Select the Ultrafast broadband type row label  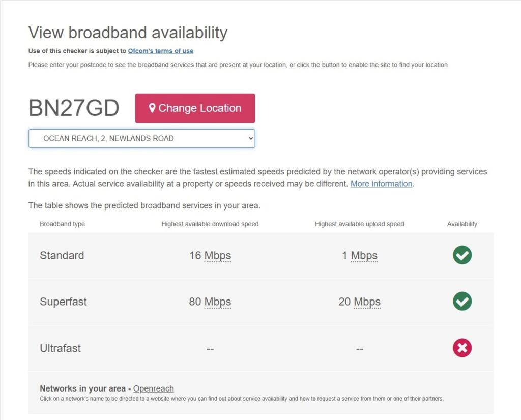[x=60, y=348]
